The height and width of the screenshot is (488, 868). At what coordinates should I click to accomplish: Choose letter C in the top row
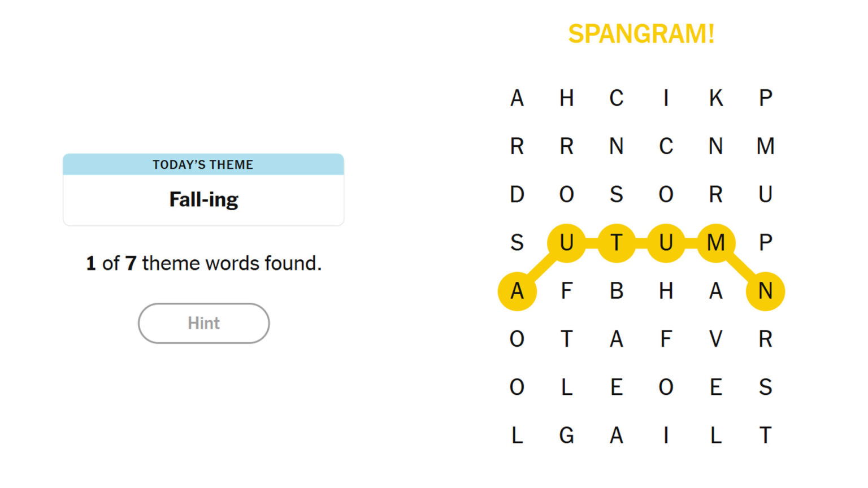616,98
